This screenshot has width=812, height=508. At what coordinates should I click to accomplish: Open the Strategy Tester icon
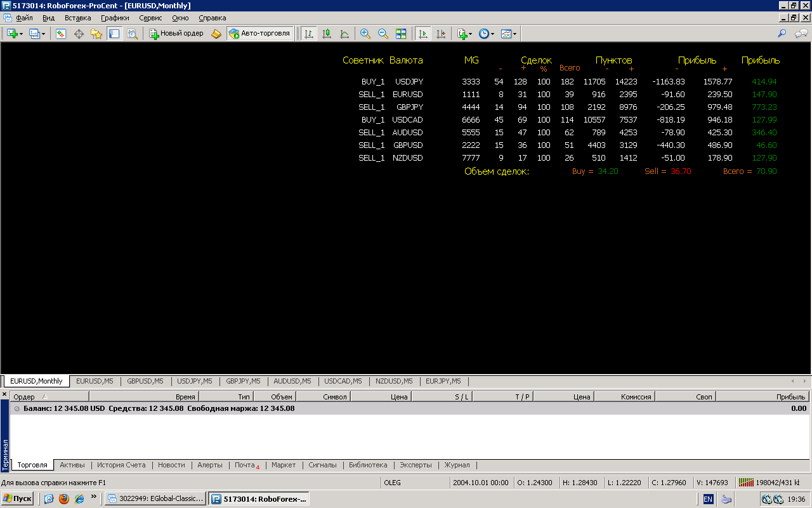(x=132, y=34)
